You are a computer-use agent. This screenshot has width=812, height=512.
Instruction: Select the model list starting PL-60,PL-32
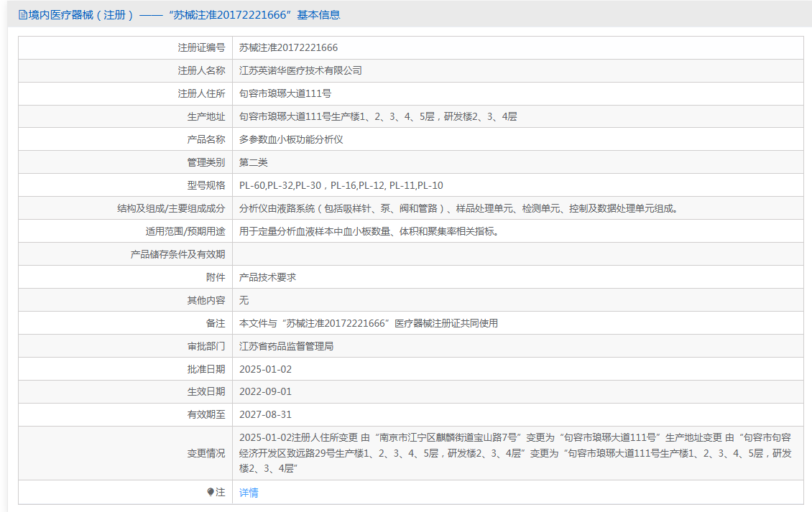(341, 185)
